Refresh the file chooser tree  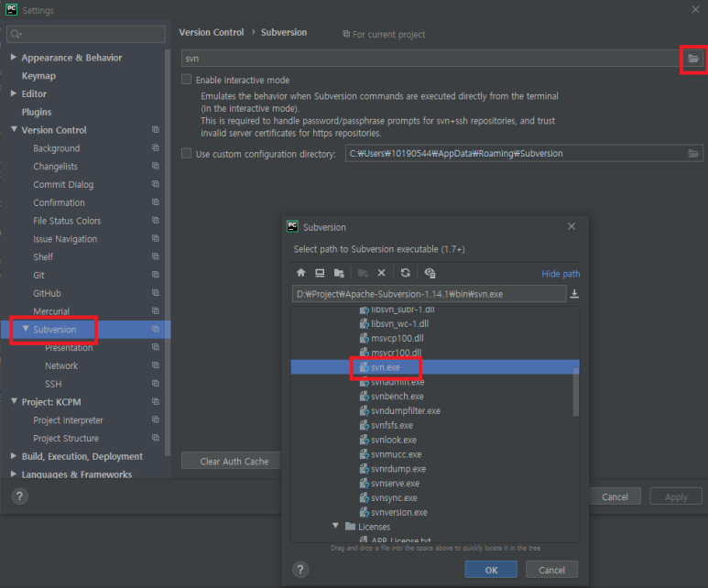point(406,273)
